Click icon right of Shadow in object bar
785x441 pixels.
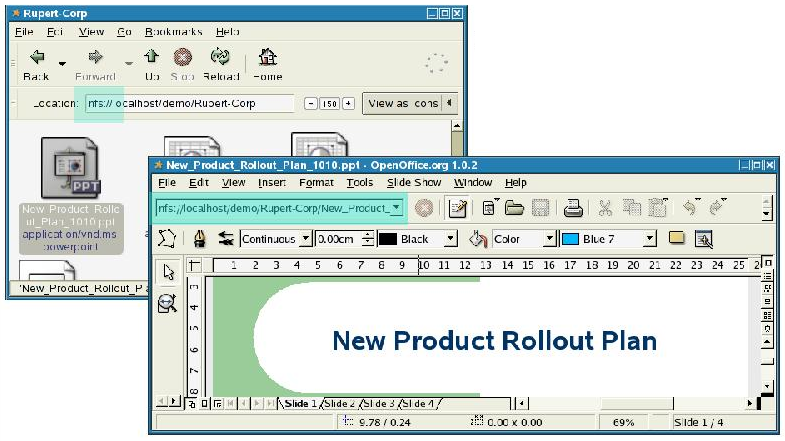click(x=703, y=239)
